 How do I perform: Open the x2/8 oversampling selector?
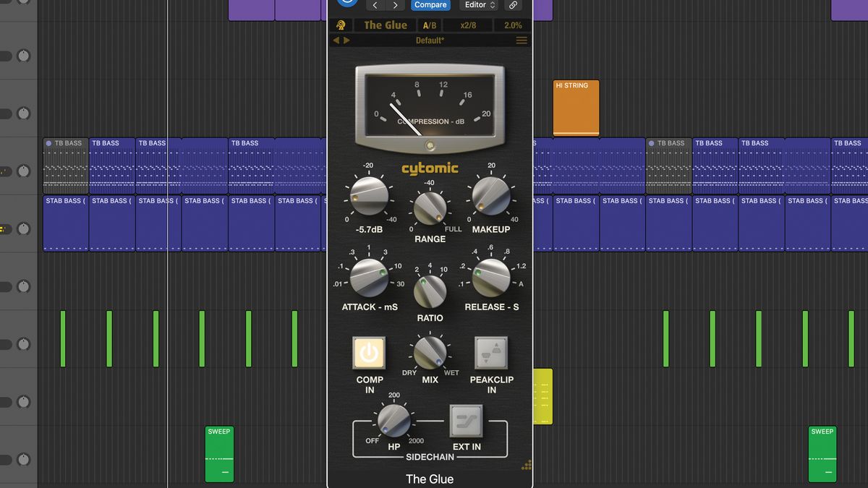tap(468, 25)
